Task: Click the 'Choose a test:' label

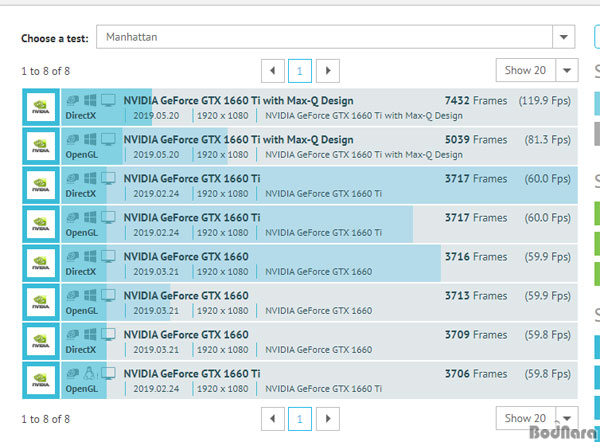Action: pyautogui.click(x=55, y=38)
